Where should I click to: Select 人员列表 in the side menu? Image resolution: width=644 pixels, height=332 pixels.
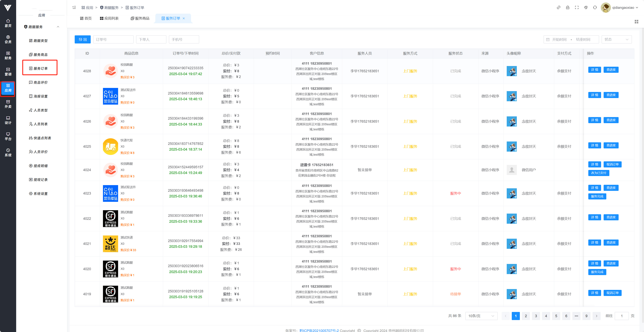41,124
